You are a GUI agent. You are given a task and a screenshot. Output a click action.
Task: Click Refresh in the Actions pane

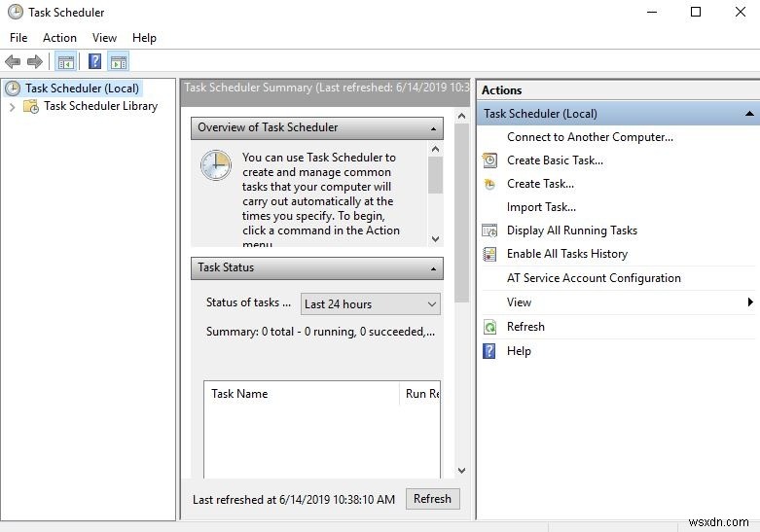tap(525, 327)
